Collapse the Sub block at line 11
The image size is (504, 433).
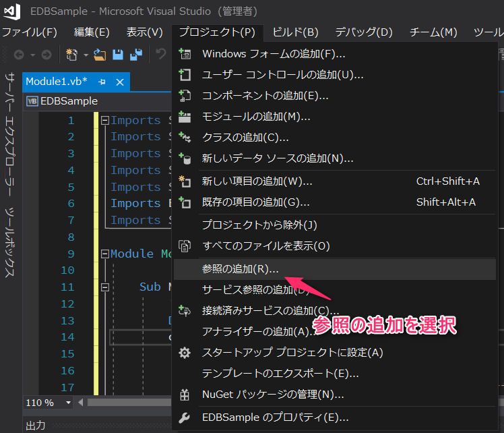(105, 287)
